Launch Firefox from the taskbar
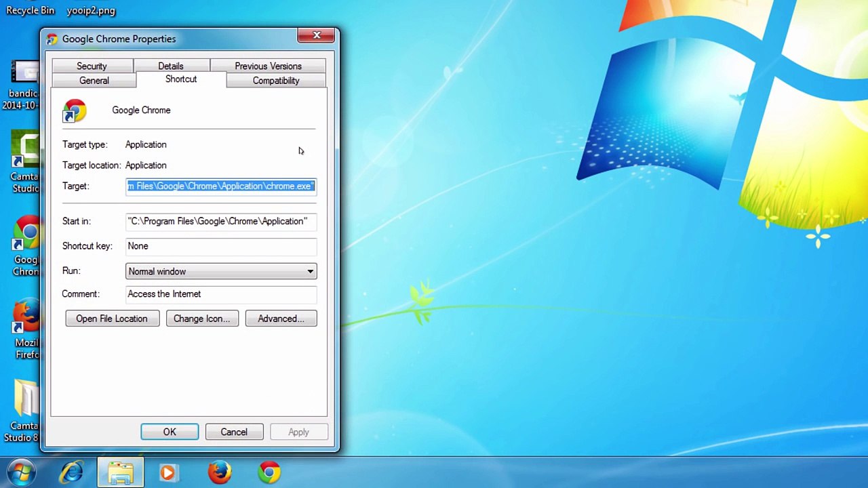 tap(219, 472)
